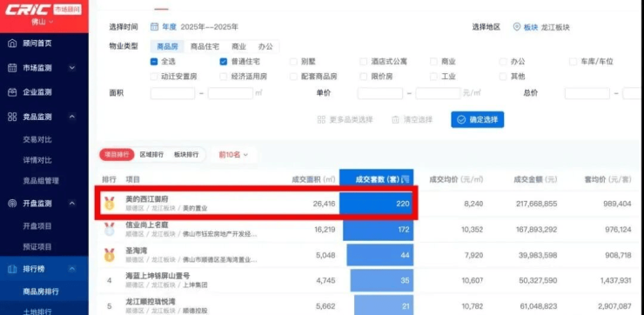Click the briefcase icon beside 企业监测

point(12,92)
